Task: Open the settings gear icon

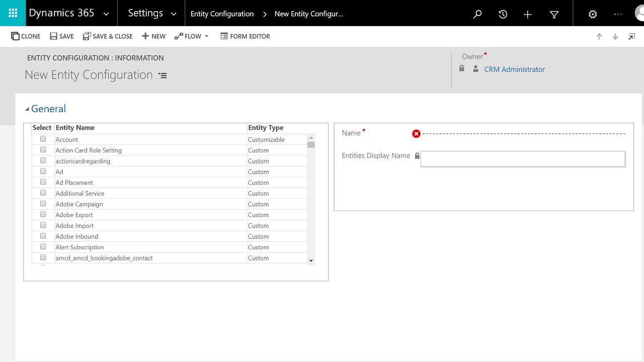Action: pos(593,15)
